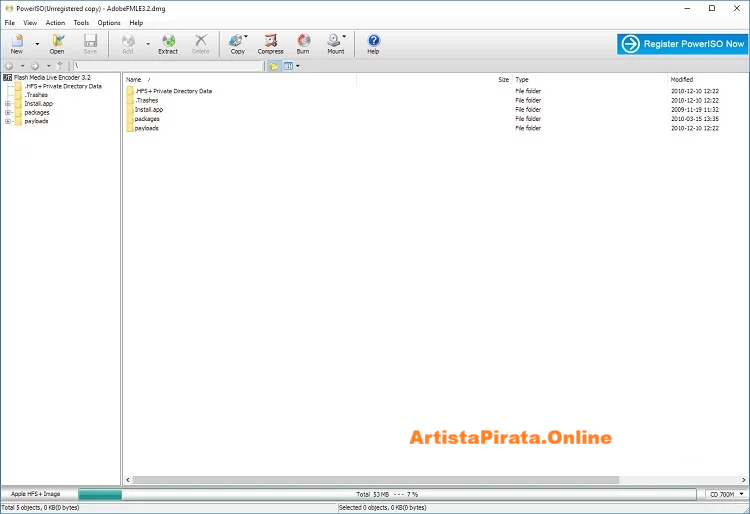Open the Tools menu
Screen dimensions: 750x514
81,22
